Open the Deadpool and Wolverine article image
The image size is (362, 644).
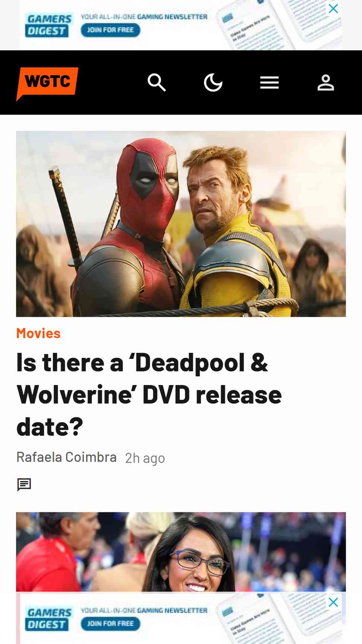[181, 224]
